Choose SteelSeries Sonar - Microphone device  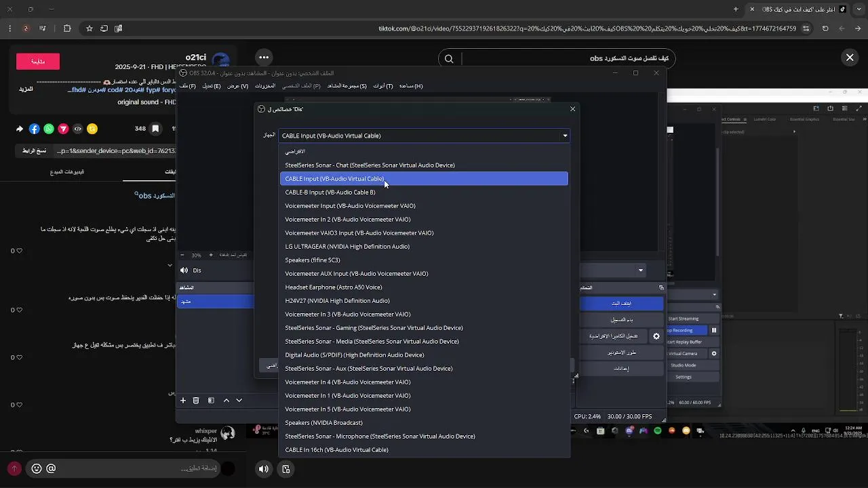pyautogui.click(x=424, y=436)
